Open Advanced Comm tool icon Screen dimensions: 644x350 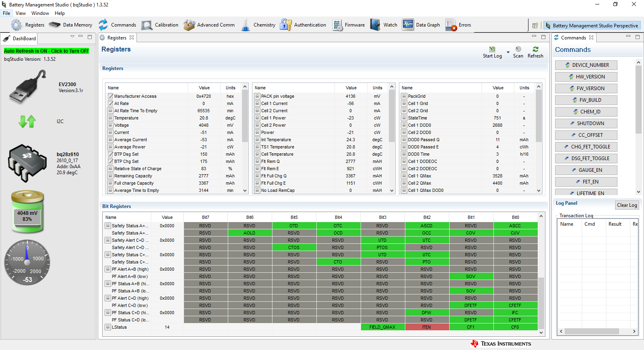[x=189, y=25]
